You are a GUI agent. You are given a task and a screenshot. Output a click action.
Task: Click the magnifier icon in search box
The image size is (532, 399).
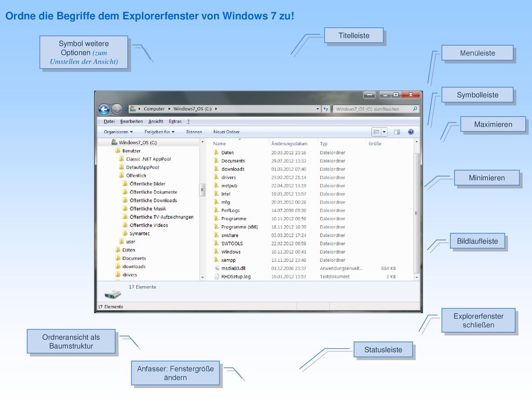tap(415, 109)
